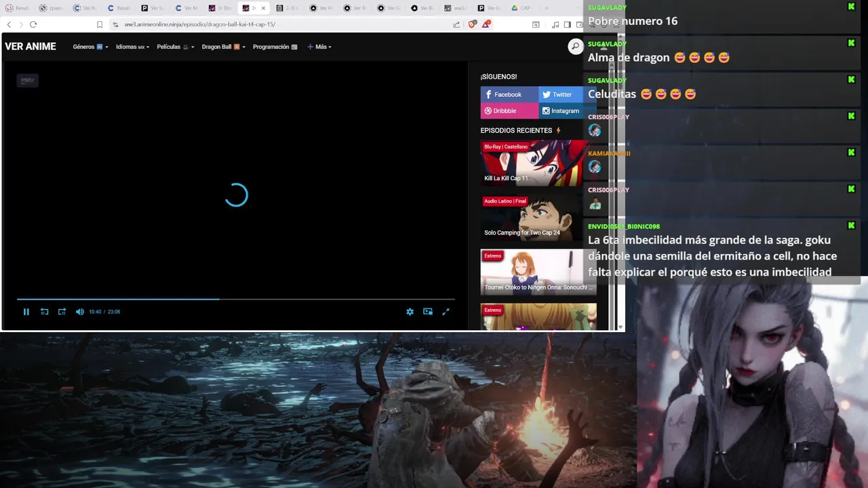This screenshot has height=488, width=868.
Task: Click the Audio Latino Final tag
Action: 505,201
